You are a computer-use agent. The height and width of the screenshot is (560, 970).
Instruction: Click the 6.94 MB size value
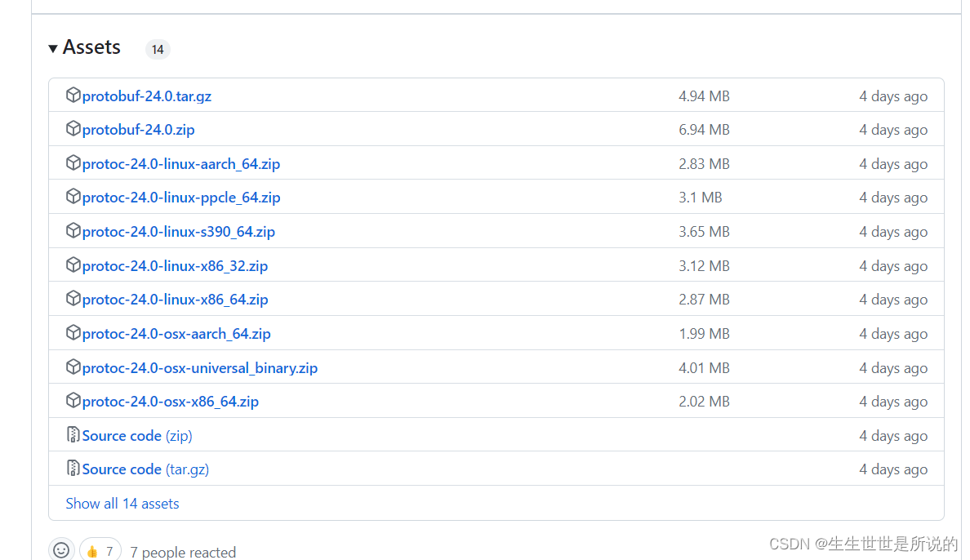tap(704, 130)
